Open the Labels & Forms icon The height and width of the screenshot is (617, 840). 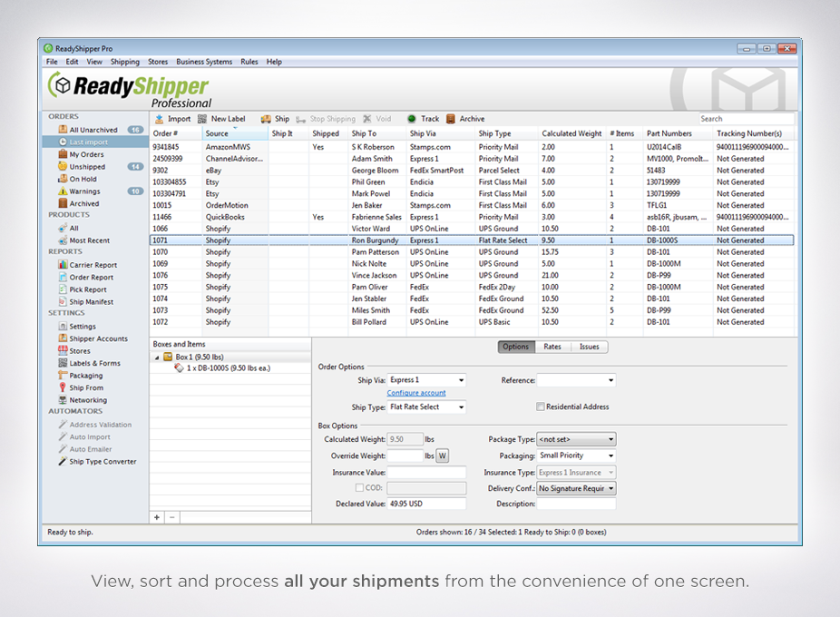63,363
